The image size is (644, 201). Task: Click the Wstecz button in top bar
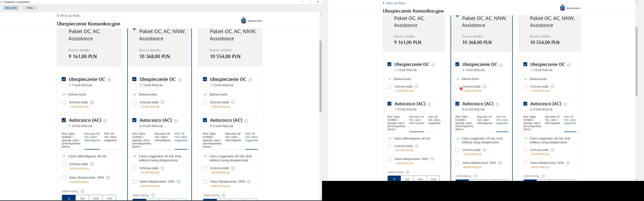coord(30,8)
